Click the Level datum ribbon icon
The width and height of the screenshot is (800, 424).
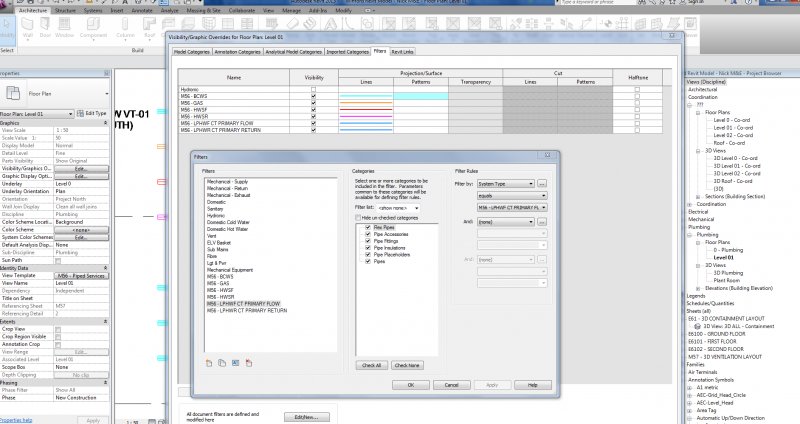click(606, 23)
